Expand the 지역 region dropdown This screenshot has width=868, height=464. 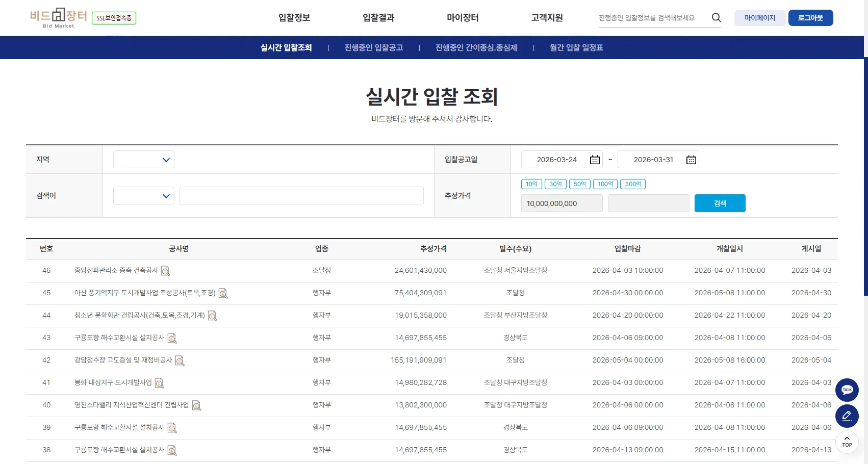coord(144,160)
